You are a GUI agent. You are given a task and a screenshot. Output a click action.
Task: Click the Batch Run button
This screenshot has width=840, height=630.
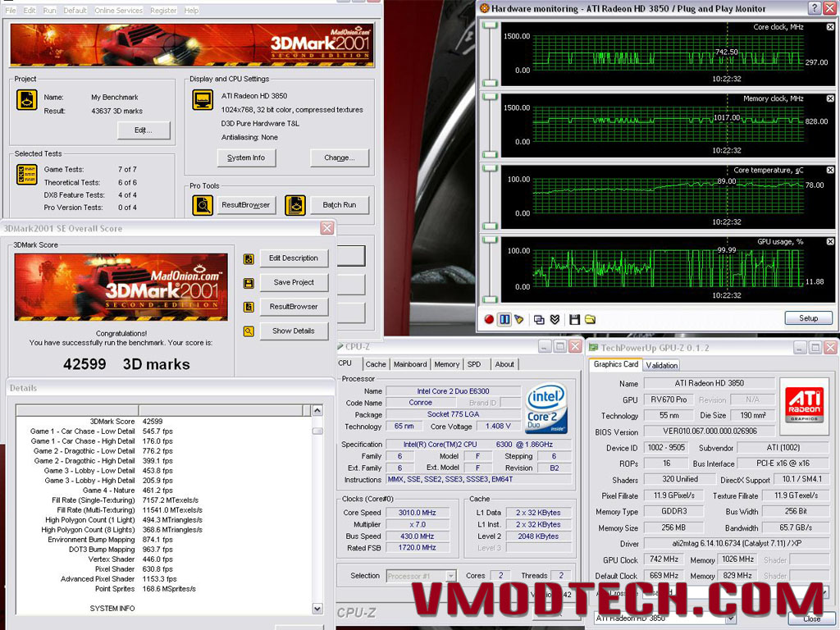point(340,205)
